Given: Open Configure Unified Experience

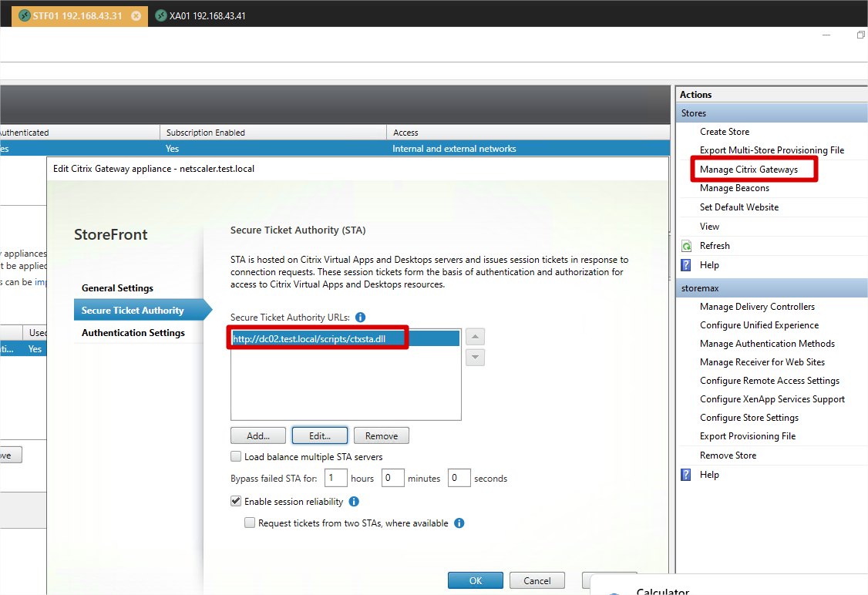Looking at the screenshot, I should click(x=759, y=325).
